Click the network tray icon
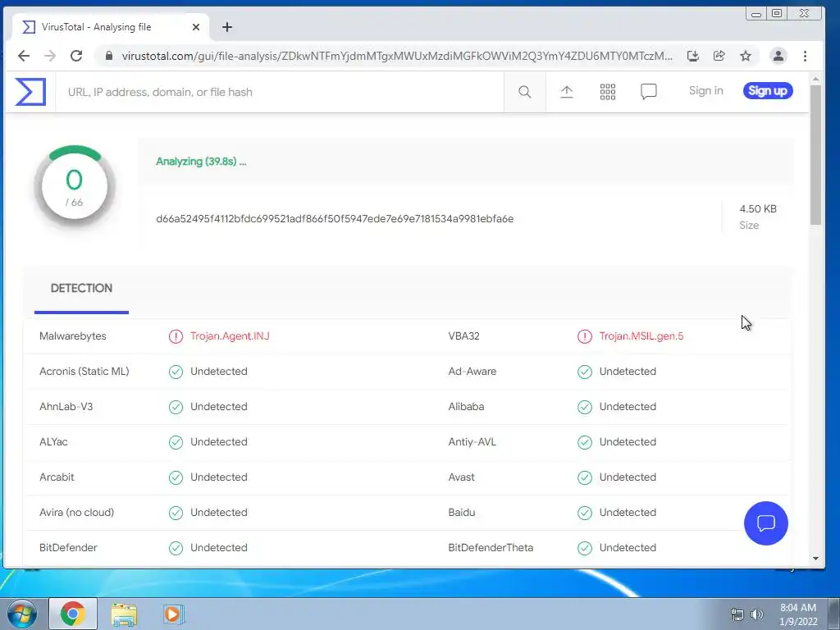The width and height of the screenshot is (840, 630). [737, 614]
